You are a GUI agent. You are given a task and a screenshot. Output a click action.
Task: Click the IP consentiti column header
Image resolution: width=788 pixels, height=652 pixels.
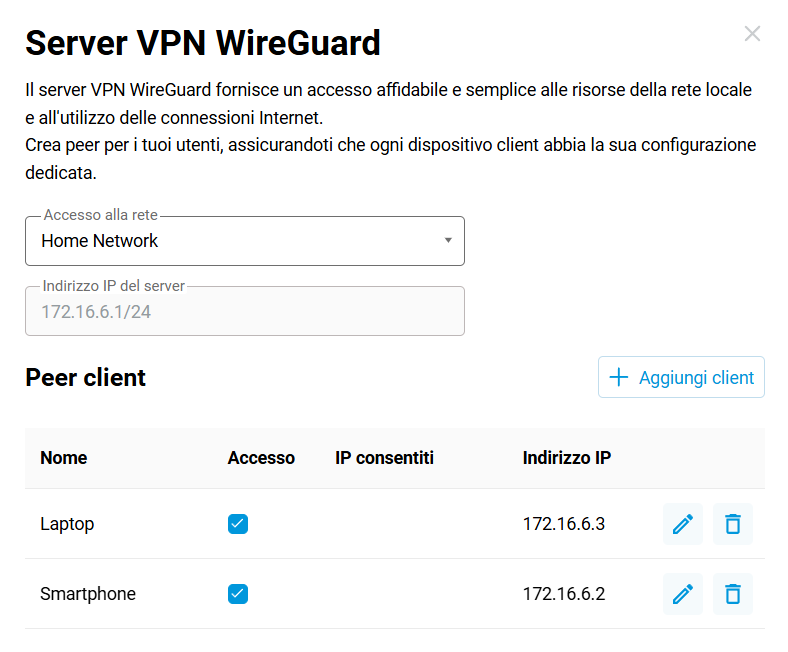385,458
